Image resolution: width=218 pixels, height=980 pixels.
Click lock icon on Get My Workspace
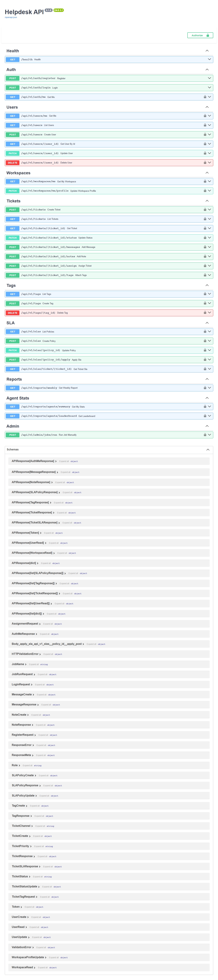[205, 181]
